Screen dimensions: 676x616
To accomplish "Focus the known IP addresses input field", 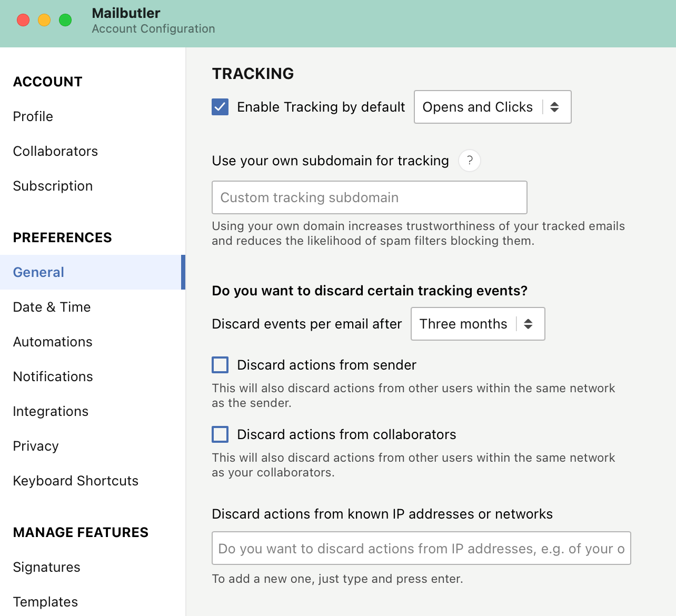I will 421,548.
